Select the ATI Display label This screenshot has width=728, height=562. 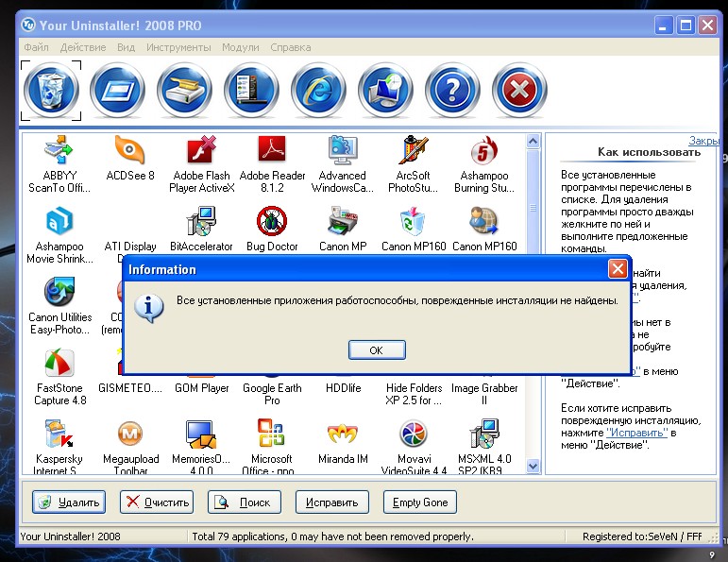[x=130, y=247]
